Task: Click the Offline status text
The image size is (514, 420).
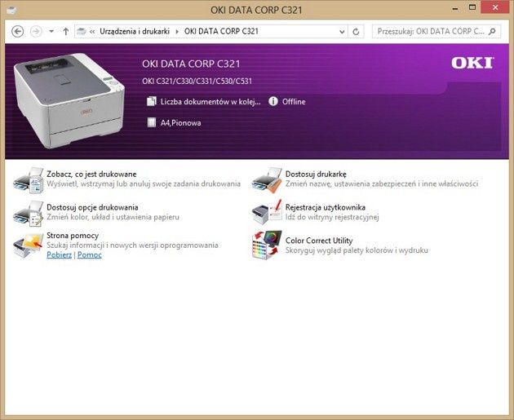Action: (294, 102)
